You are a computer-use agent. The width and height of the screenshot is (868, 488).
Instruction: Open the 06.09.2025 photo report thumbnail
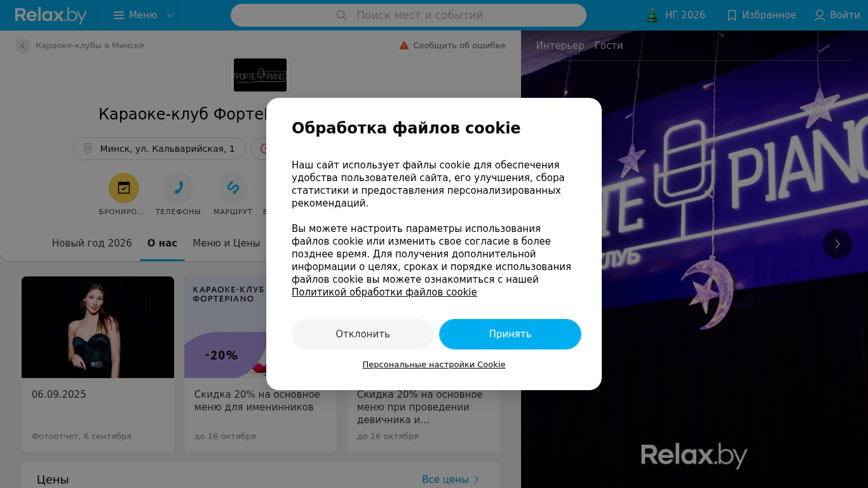pos(98,327)
